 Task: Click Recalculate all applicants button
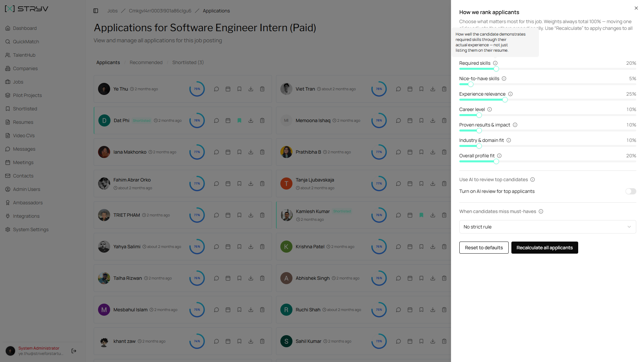tap(544, 248)
